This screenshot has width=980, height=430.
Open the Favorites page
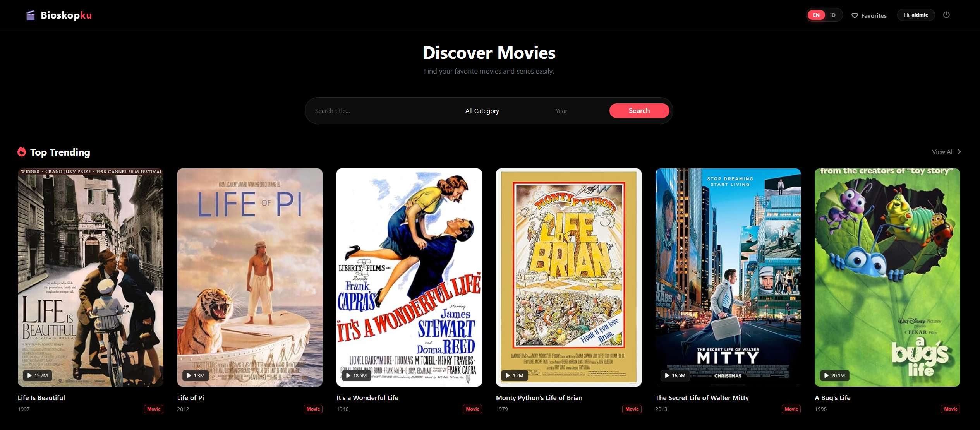873,15
